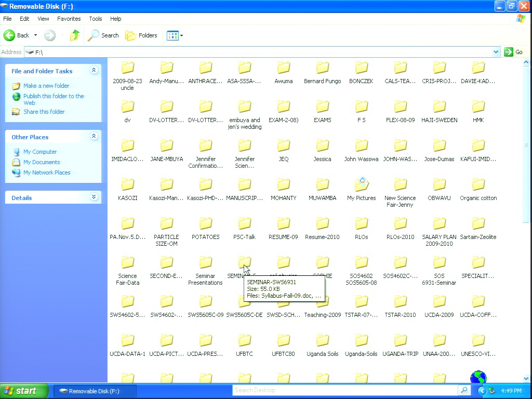Expand the Details panel
This screenshot has height=399, width=532.
(94, 197)
